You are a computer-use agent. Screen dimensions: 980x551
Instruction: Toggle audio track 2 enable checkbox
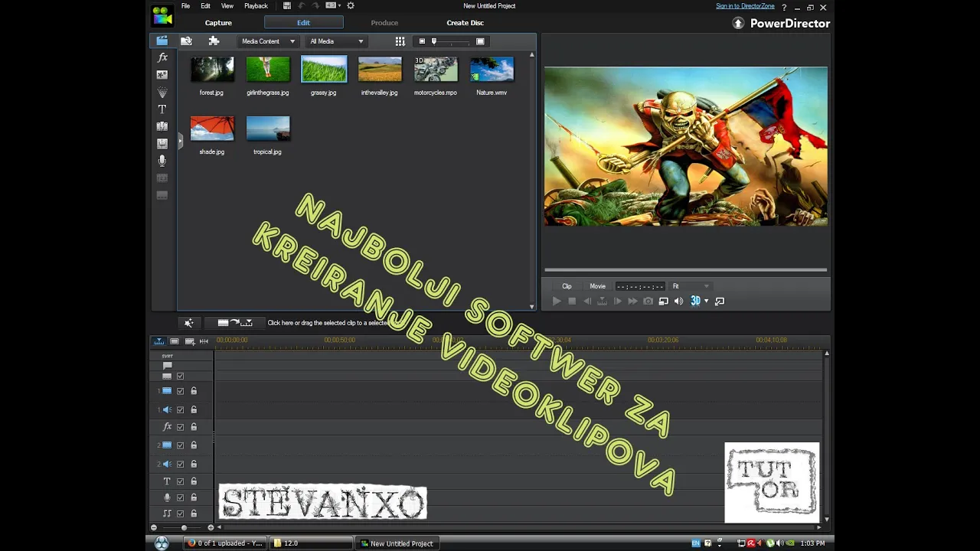click(181, 465)
